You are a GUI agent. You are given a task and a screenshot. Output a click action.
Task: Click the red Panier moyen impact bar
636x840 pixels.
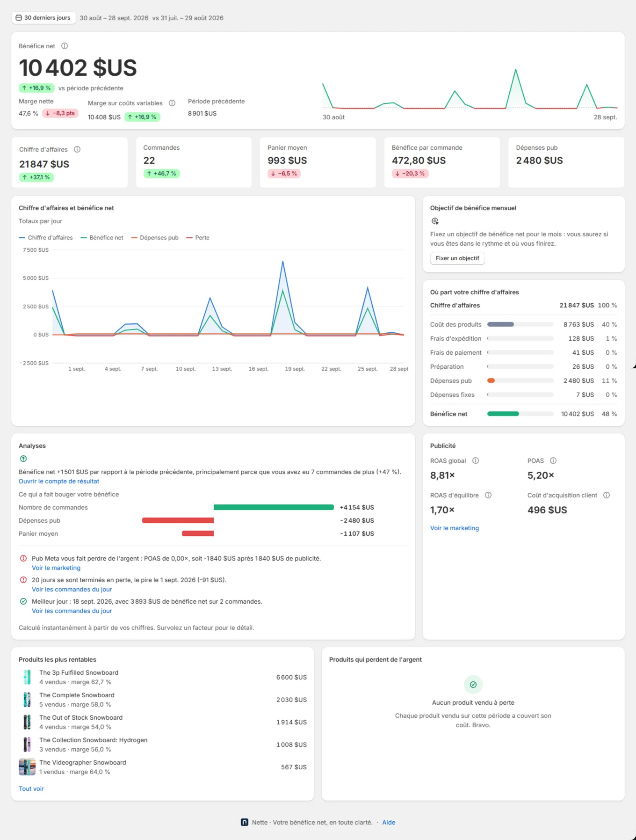coord(198,533)
